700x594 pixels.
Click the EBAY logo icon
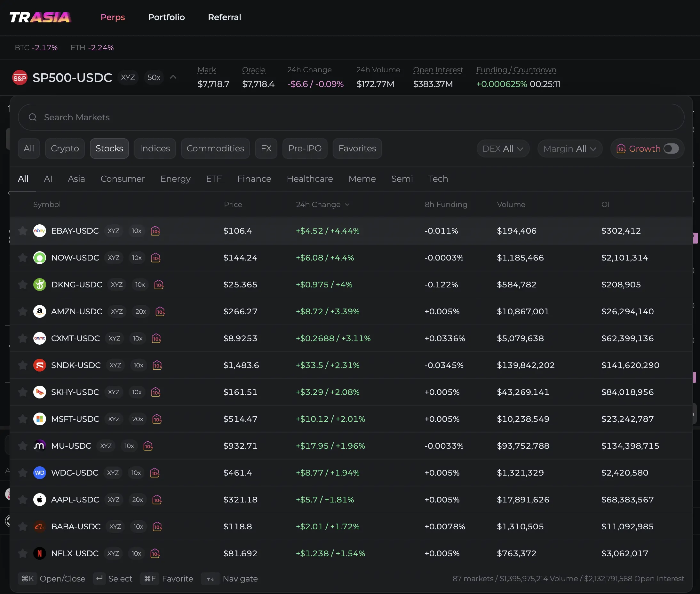tap(40, 231)
